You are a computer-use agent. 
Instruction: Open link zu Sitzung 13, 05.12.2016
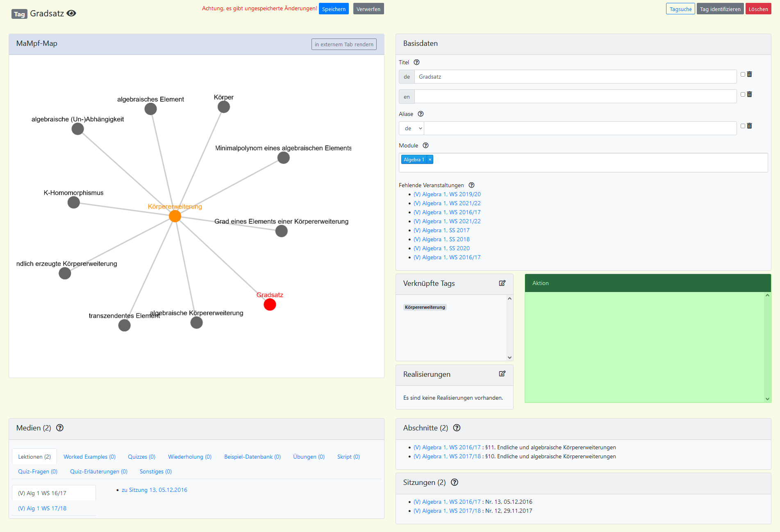154,490
